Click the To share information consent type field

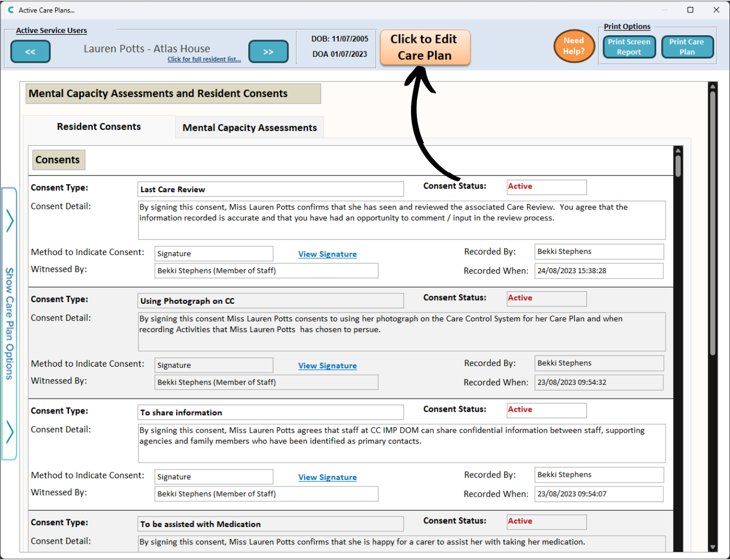coord(271,412)
